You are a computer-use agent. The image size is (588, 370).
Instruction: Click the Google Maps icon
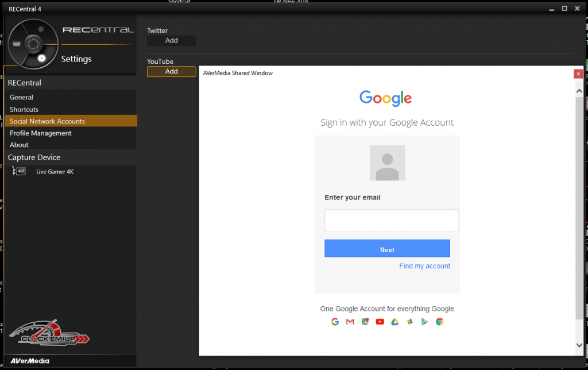(x=365, y=322)
